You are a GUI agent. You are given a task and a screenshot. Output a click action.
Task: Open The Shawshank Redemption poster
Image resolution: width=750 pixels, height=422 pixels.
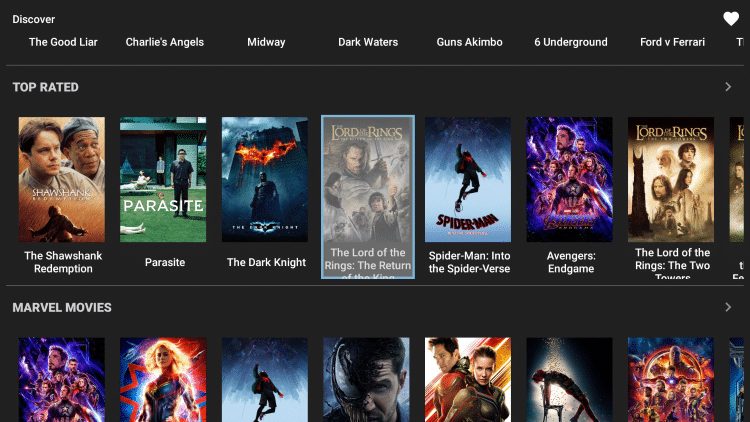click(62, 179)
